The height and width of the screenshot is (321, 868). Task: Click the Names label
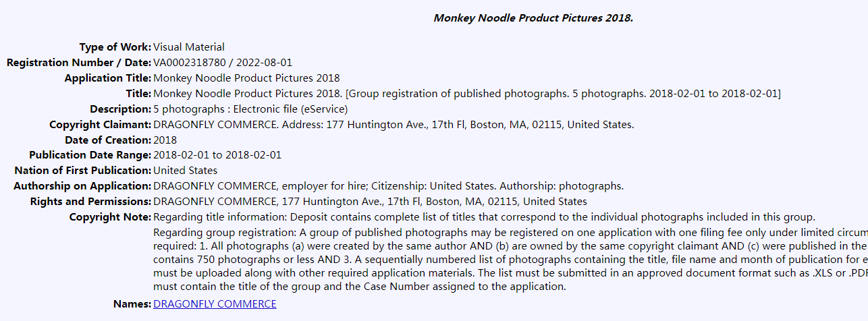pos(132,304)
